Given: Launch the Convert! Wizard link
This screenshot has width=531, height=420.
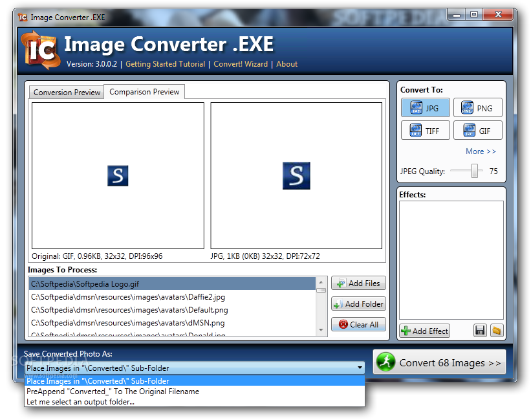Looking at the screenshot, I should 241,64.
